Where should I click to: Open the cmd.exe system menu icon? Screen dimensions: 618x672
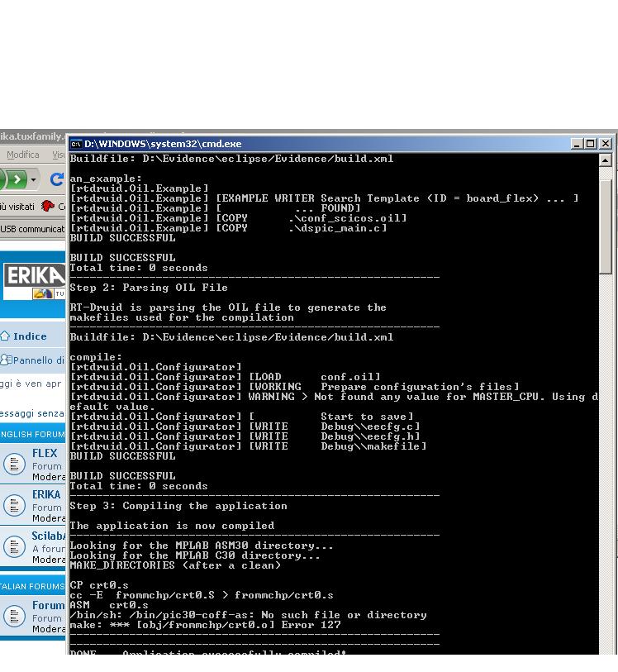point(76,144)
